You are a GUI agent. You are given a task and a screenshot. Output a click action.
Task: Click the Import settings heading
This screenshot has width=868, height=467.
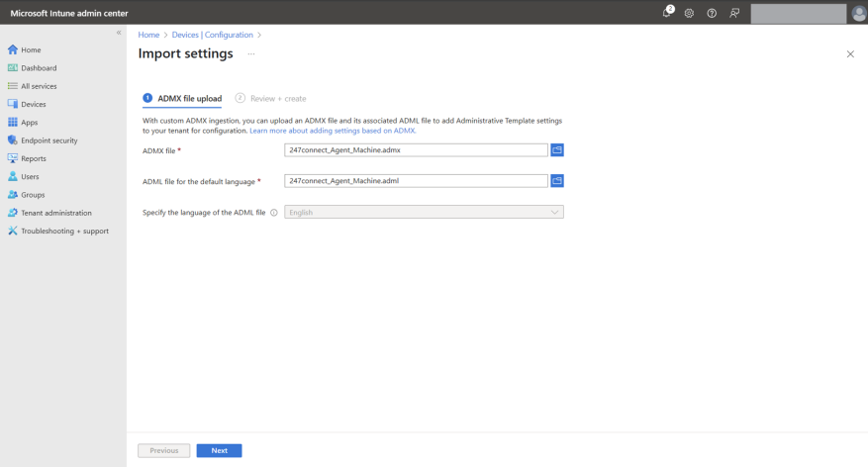coord(185,53)
